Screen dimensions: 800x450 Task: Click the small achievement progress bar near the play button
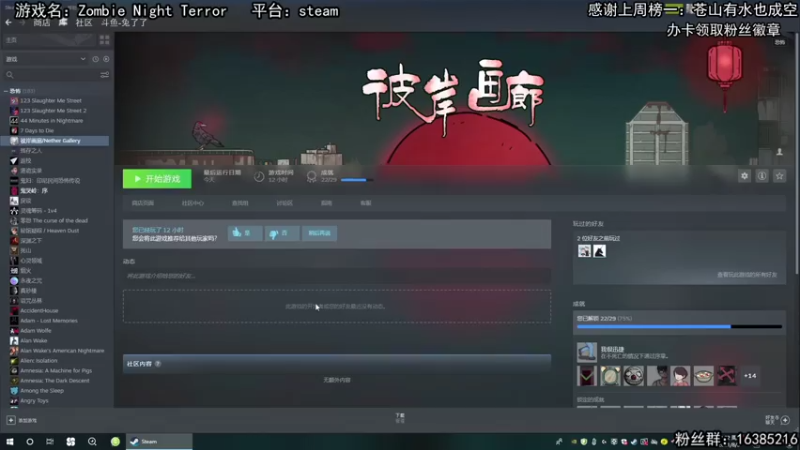(357, 180)
